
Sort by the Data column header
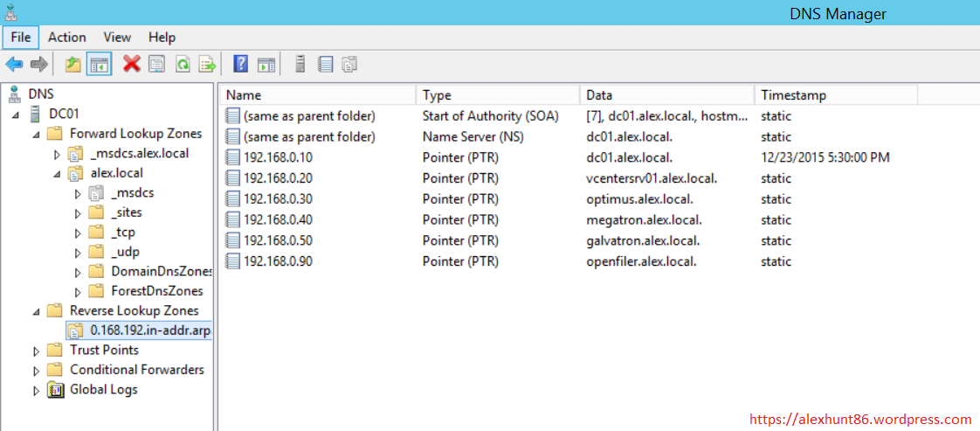(667, 95)
